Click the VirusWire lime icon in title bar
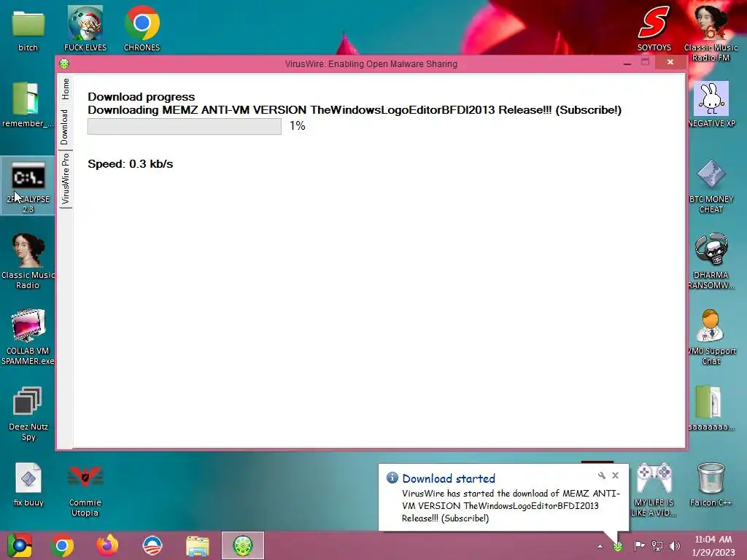This screenshot has width=747, height=560. (64, 63)
